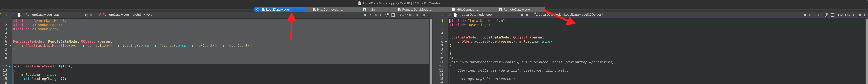Open symbol list RemoteDataModel::fetch() -> void
The height and width of the screenshot is (84, 868).
(x=127, y=15)
